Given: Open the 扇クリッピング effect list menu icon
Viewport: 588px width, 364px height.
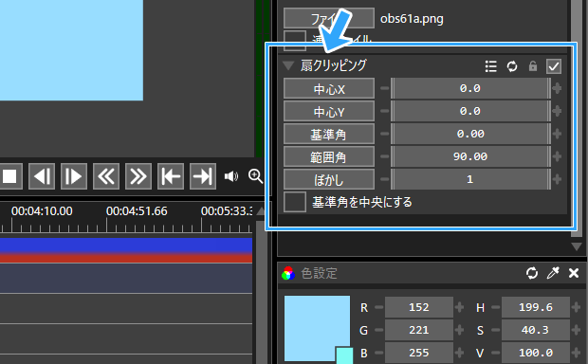Looking at the screenshot, I should click(x=490, y=66).
